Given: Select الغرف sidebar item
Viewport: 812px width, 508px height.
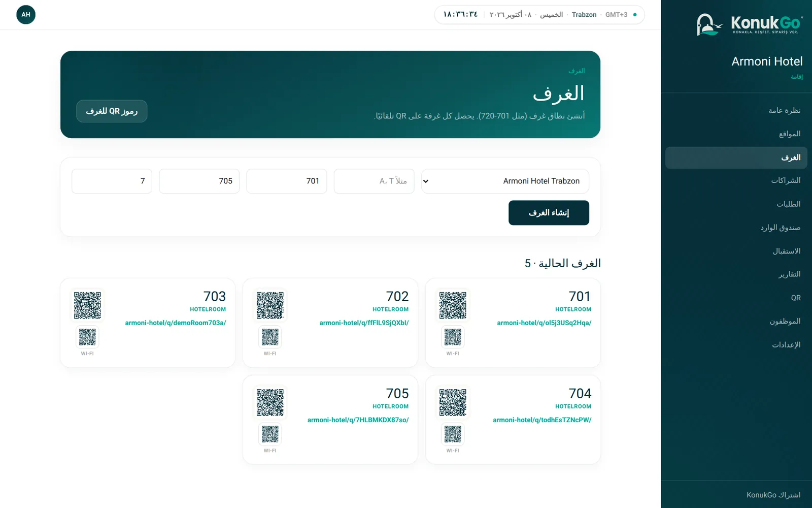Looking at the screenshot, I should click(x=736, y=157).
